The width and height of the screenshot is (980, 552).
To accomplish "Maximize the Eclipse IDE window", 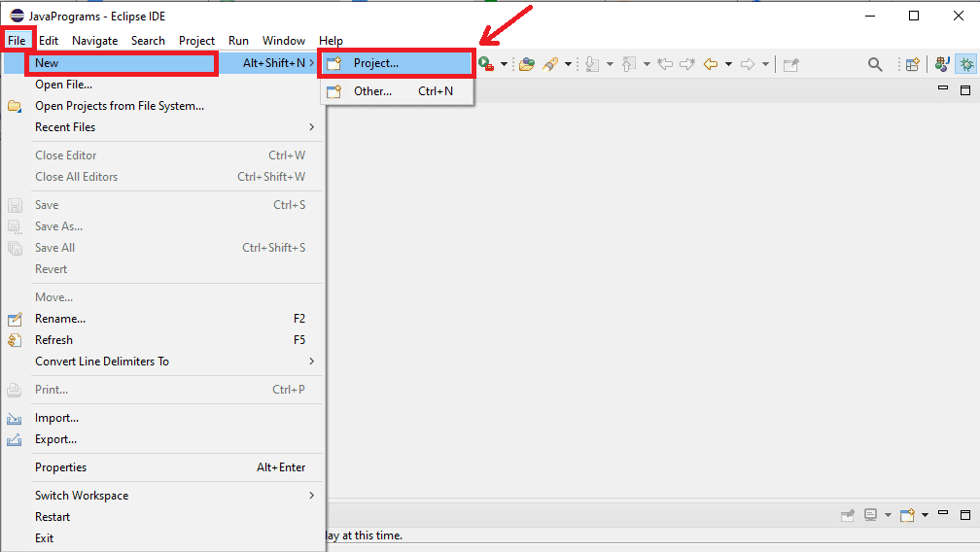I will [x=914, y=16].
